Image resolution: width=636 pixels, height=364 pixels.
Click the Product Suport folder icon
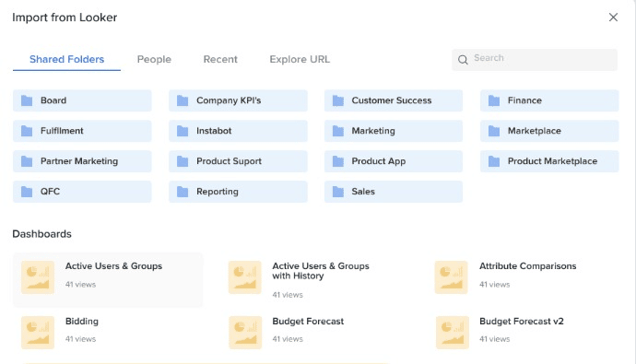click(x=183, y=161)
